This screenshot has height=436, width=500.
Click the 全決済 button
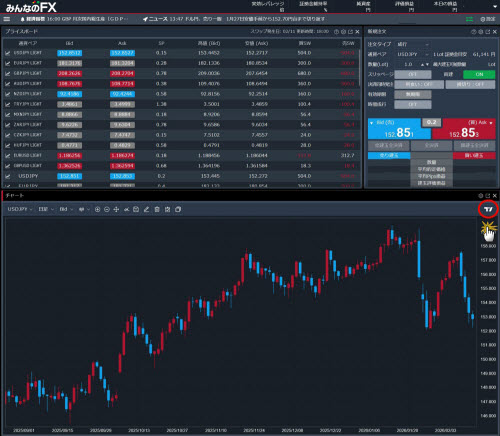pyautogui.click(x=431, y=145)
